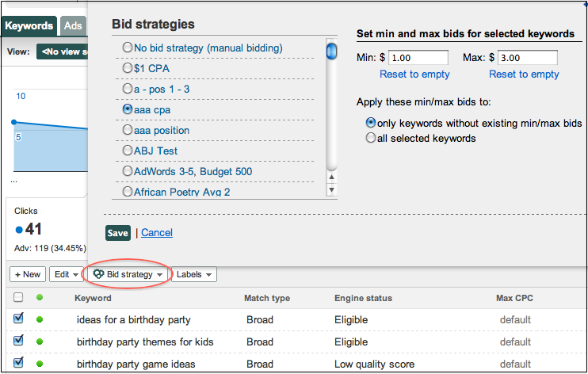Select the $1 CPA bid strategy
The width and height of the screenshot is (588, 374).
click(128, 68)
